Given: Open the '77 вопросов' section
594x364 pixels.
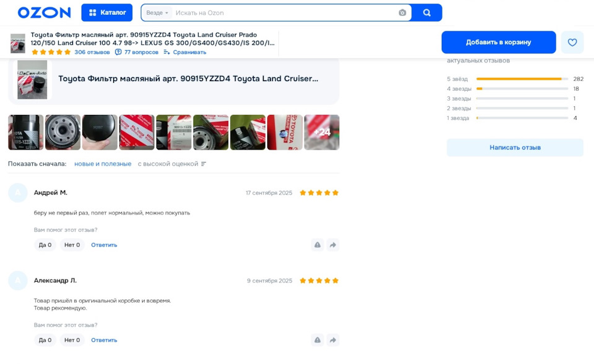Looking at the screenshot, I should (137, 52).
